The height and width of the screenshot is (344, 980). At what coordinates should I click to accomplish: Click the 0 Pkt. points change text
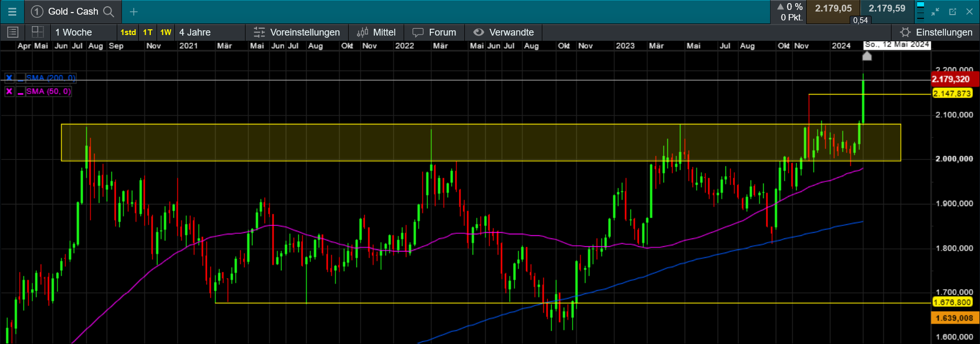click(792, 17)
